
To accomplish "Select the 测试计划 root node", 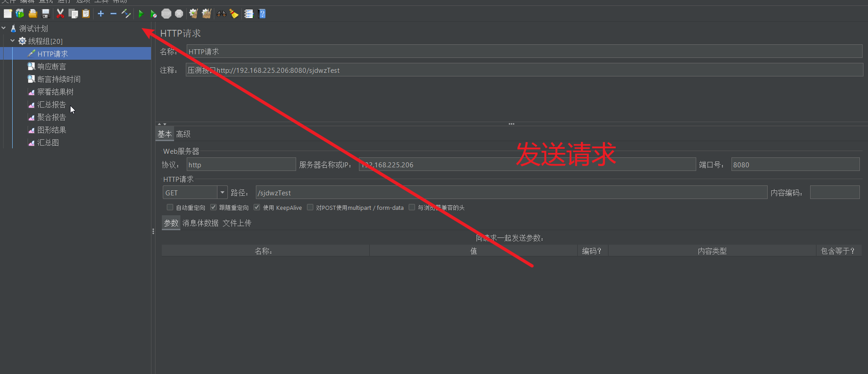I will (33, 28).
